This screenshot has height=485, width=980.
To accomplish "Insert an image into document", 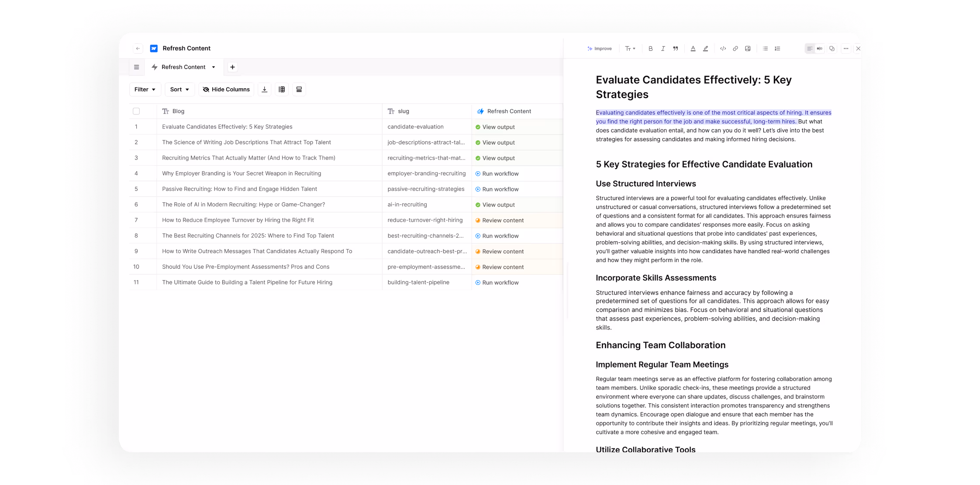I will 748,48.
